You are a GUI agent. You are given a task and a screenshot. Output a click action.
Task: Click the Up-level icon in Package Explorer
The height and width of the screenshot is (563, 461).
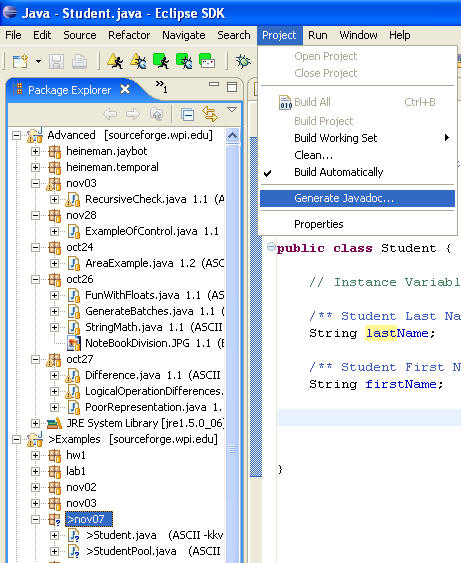tap(157, 114)
